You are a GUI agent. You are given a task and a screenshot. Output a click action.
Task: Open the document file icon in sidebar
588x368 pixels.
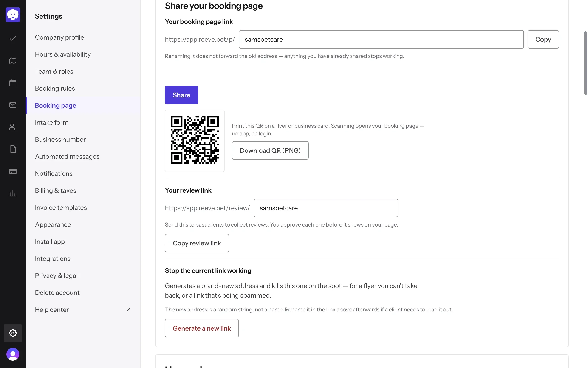point(13,149)
